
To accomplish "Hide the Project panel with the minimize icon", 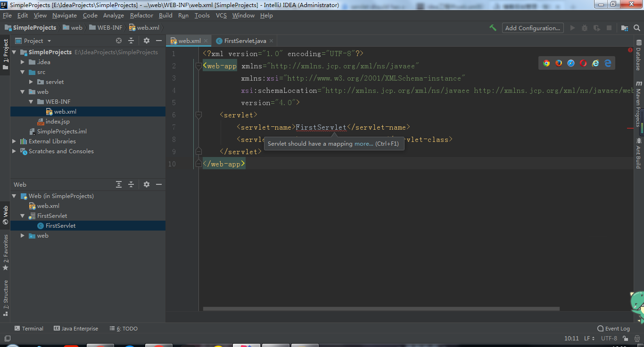I will 159,41.
